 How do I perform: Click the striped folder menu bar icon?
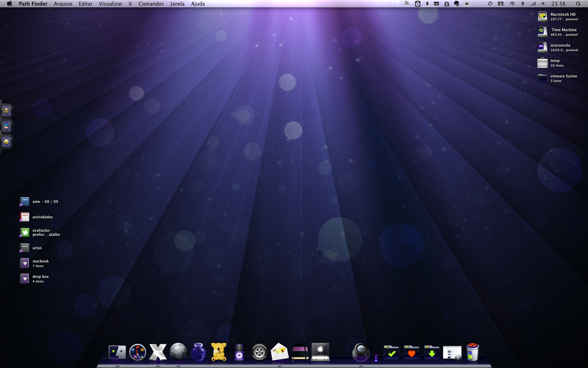(467, 4)
